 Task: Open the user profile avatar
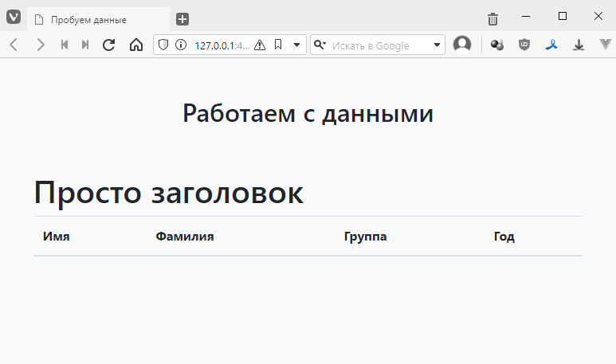462,45
